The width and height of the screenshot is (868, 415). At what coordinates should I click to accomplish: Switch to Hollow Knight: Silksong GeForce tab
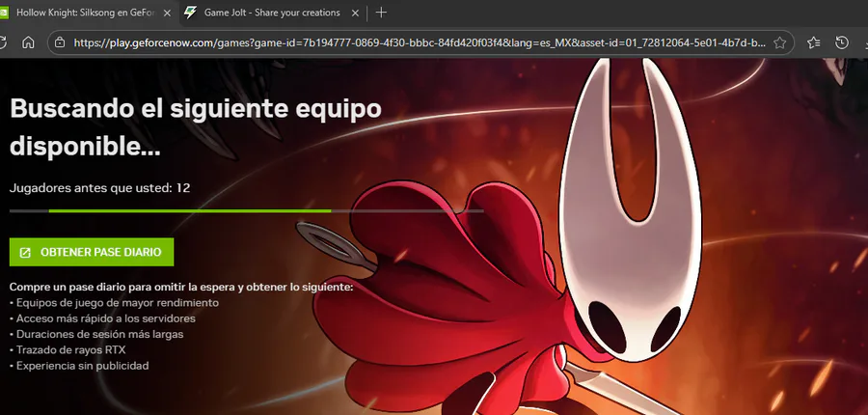coord(86,13)
